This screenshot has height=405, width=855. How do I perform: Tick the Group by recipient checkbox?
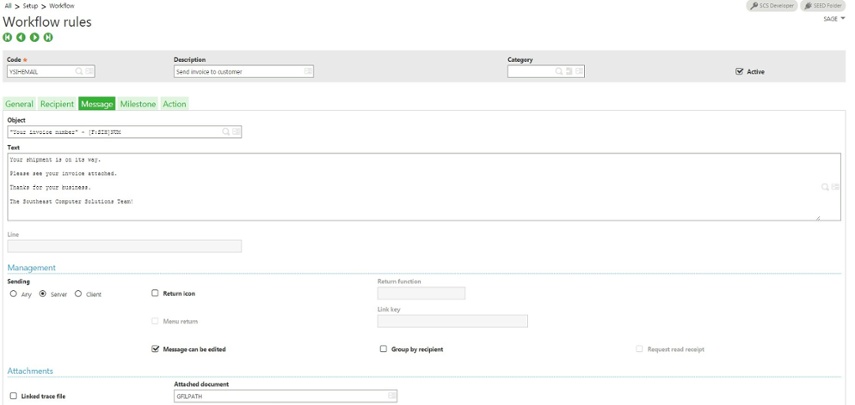click(x=383, y=349)
